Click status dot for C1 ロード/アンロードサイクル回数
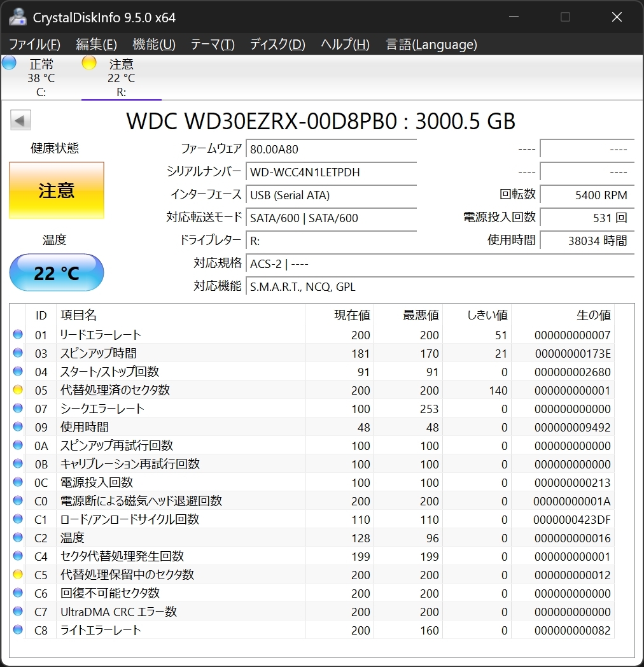 click(x=18, y=519)
